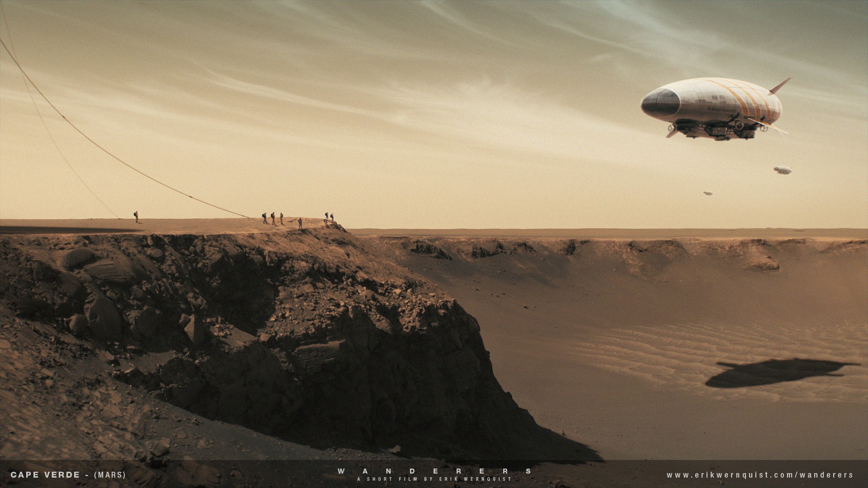Click the smallest far airship
This screenshot has height=488, width=868.
[708, 193]
